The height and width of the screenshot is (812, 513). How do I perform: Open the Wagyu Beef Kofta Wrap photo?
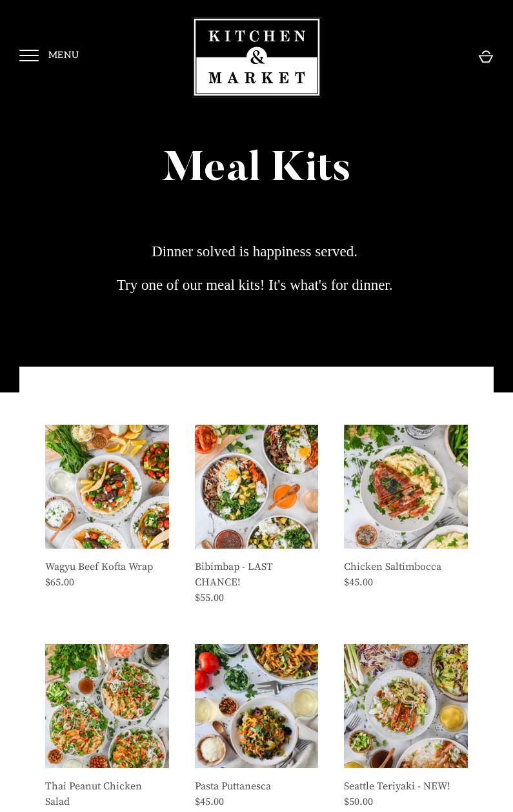(x=107, y=487)
